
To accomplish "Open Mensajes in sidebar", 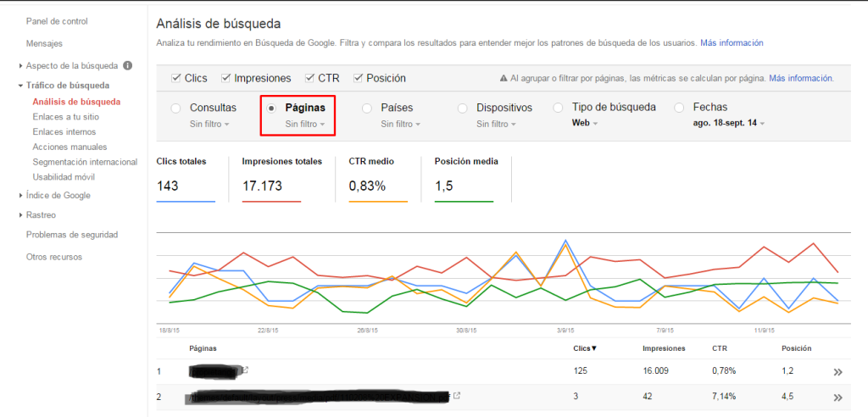I will pyautogui.click(x=44, y=43).
